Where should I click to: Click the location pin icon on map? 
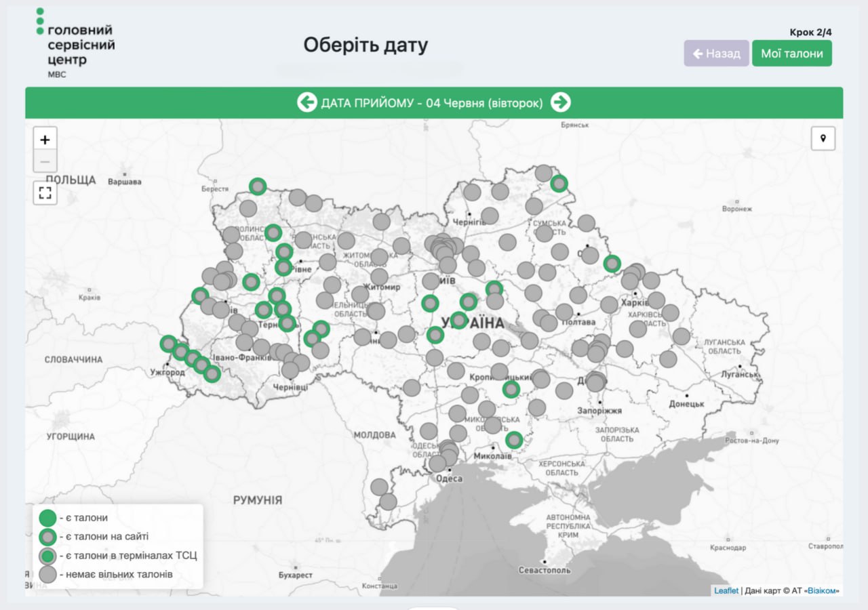(823, 138)
